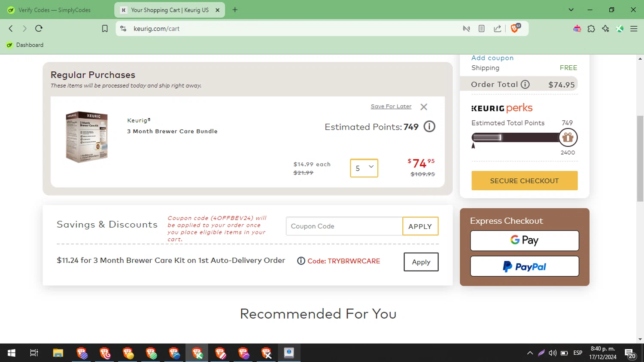Show Estimated Points info icon
Screen dimensions: 644x362
(429, 127)
